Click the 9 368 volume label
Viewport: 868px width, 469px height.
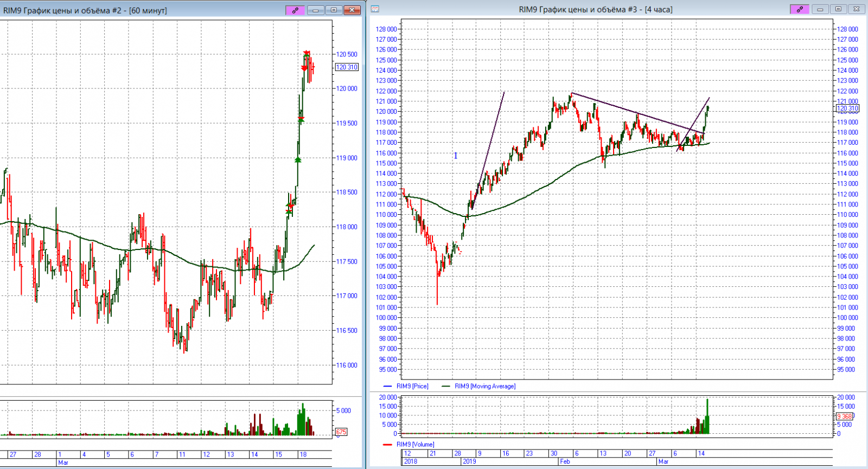[x=844, y=416]
